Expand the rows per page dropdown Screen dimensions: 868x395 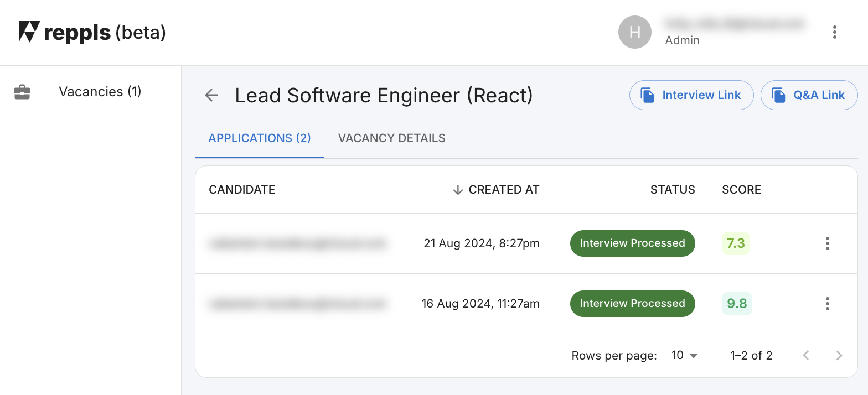[684, 356]
